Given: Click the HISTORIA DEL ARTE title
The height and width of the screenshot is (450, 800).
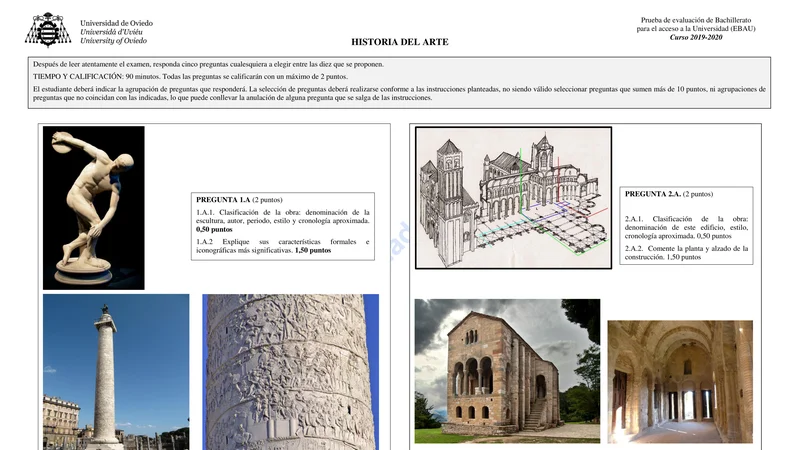Looking at the screenshot, I should pyautogui.click(x=400, y=42).
